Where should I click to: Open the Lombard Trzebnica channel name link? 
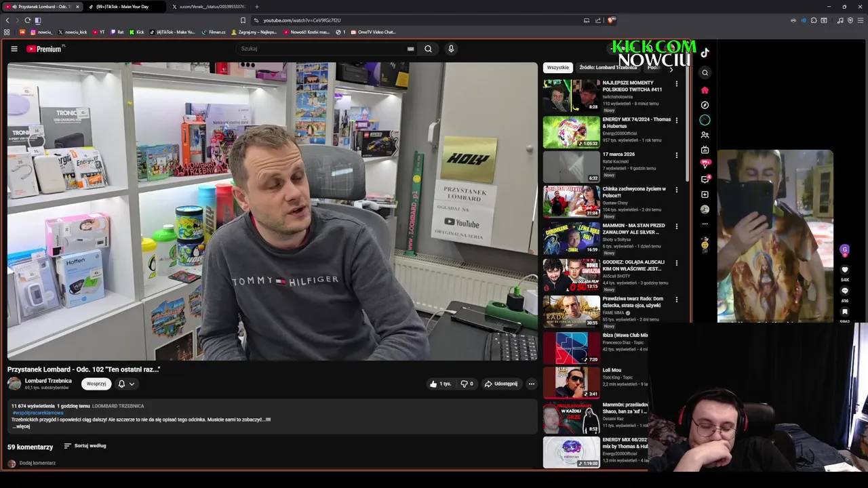click(48, 381)
